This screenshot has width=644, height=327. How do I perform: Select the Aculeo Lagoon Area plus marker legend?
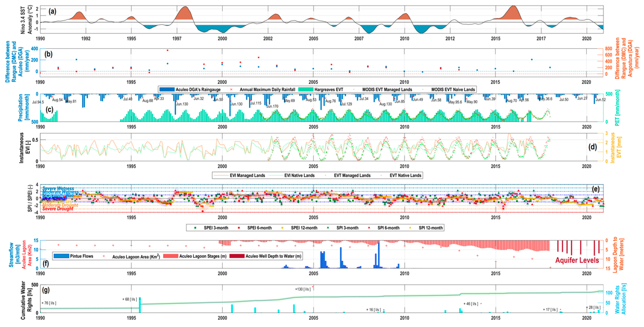(x=104, y=256)
